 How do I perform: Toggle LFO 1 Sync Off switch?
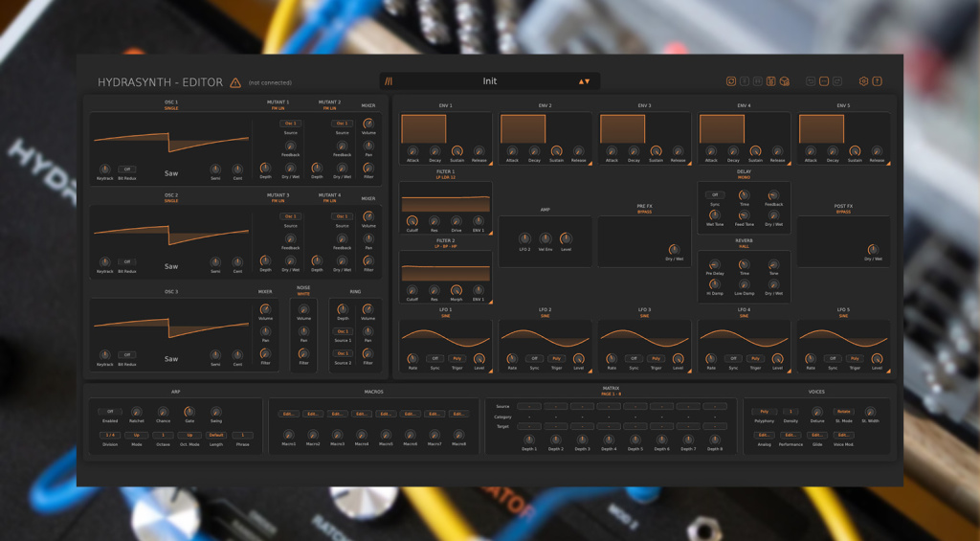[435, 359]
